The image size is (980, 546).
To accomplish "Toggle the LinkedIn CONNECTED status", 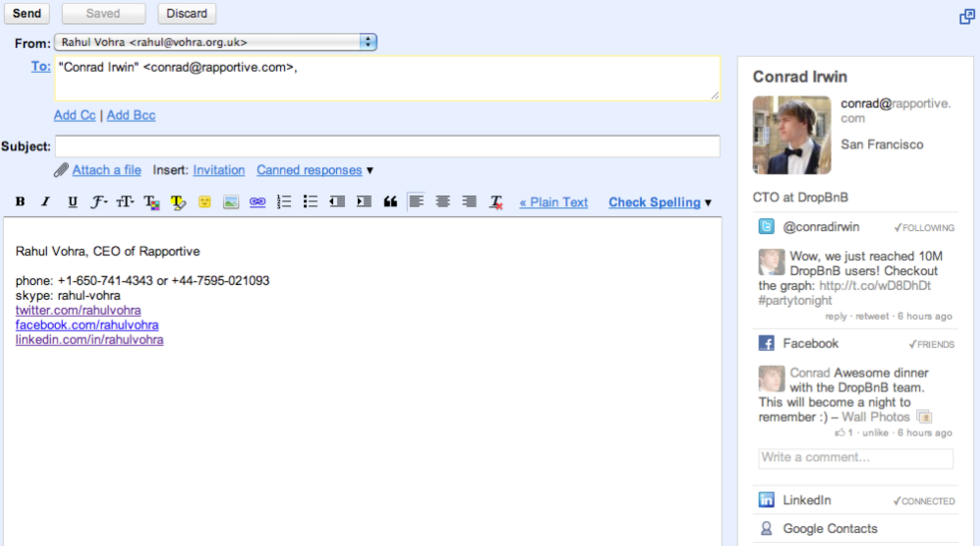I will pos(924,501).
